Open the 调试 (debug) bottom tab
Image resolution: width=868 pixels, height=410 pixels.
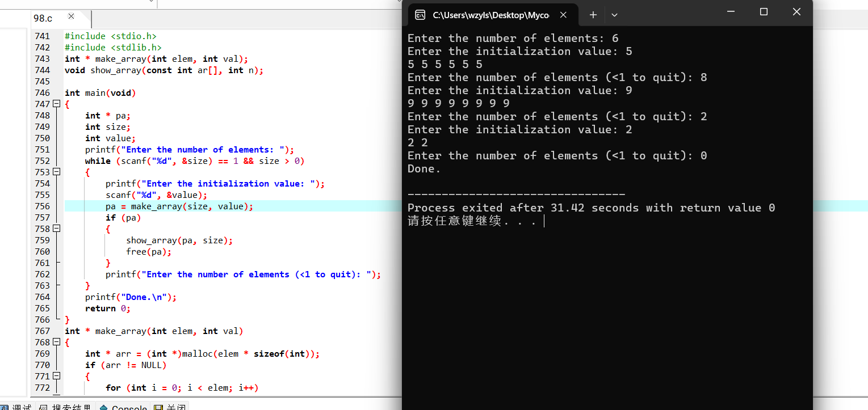click(17, 407)
